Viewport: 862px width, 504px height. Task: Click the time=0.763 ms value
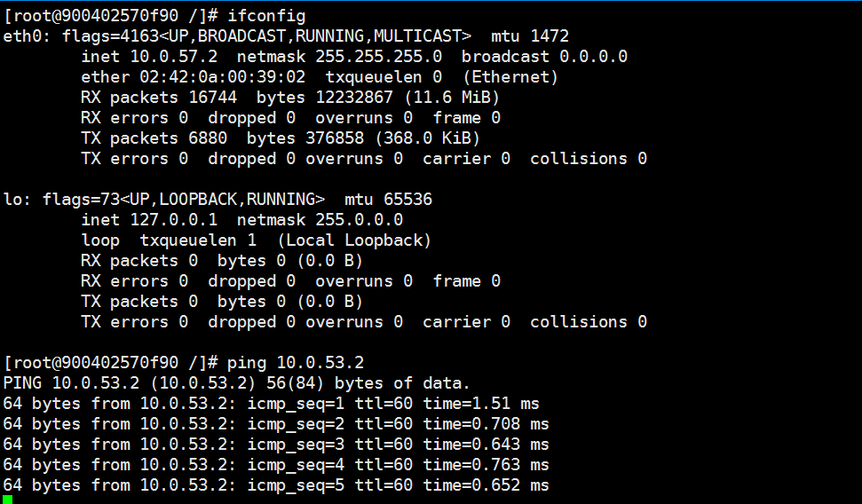click(486, 464)
